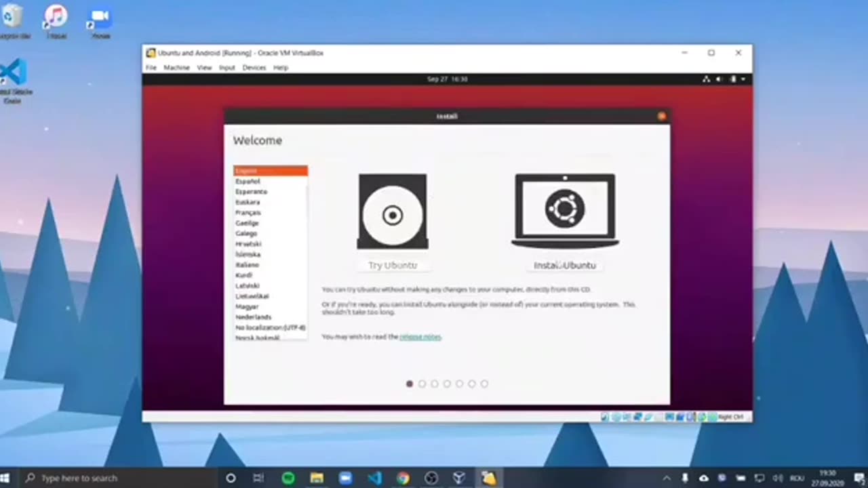Open File Explorer from the taskbar
Viewport: 868px width, 488px height.
coord(317,478)
